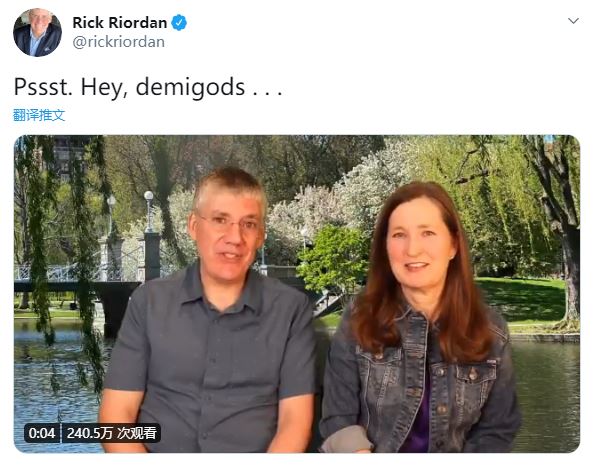Play the embedded tweet video
Viewport: 594px width, 469px height.
[x=297, y=294]
